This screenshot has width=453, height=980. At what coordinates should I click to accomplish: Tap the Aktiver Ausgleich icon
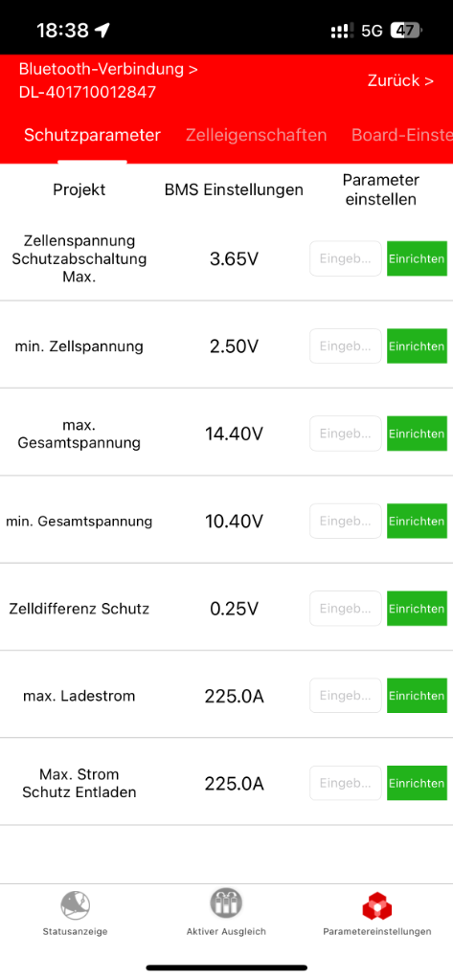(226, 903)
